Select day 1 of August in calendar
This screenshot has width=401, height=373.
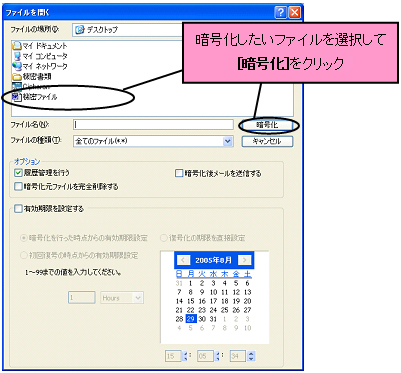tap(191, 283)
